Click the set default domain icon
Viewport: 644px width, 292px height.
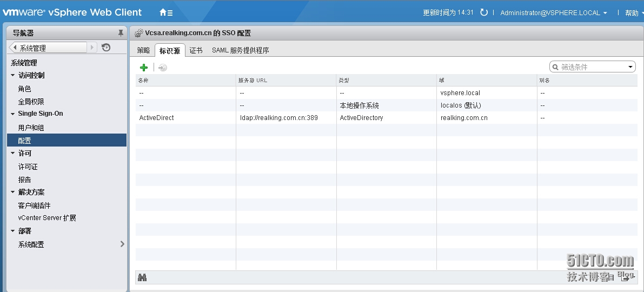click(163, 68)
